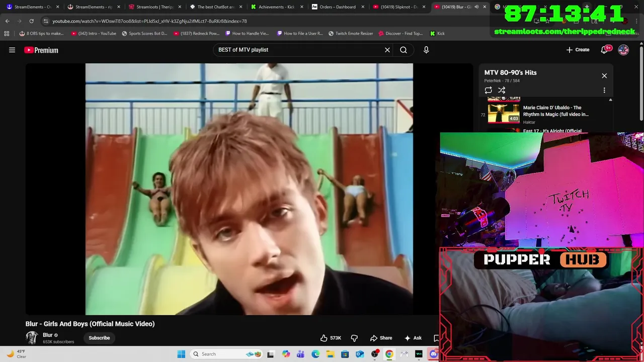The image size is (644, 362).
Task: Clear the search box with the X icon
Action: point(387,50)
